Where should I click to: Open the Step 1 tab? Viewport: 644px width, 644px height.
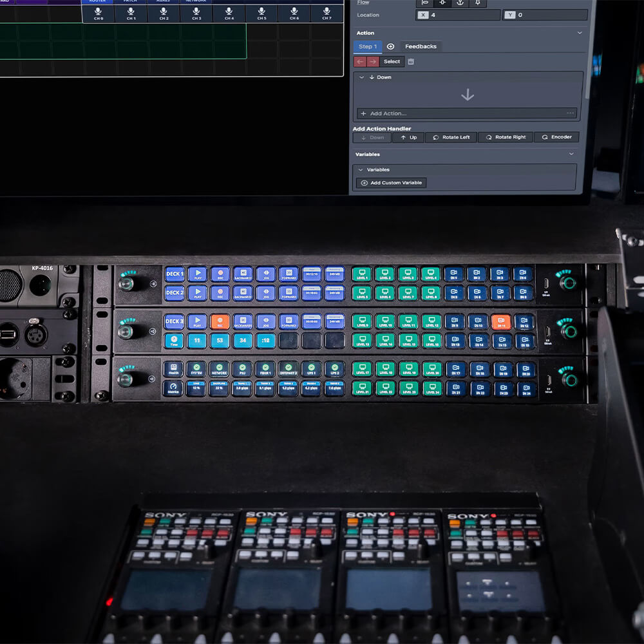pyautogui.click(x=368, y=46)
